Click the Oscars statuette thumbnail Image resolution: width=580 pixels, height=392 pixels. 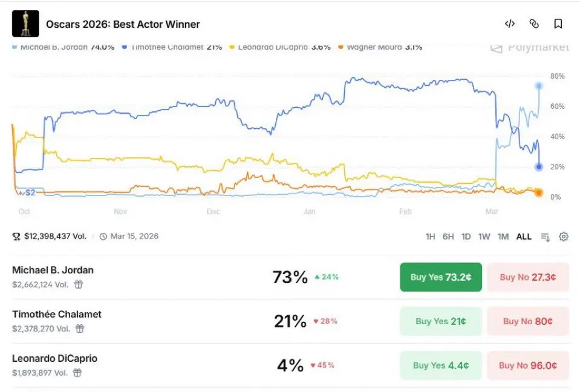25,24
